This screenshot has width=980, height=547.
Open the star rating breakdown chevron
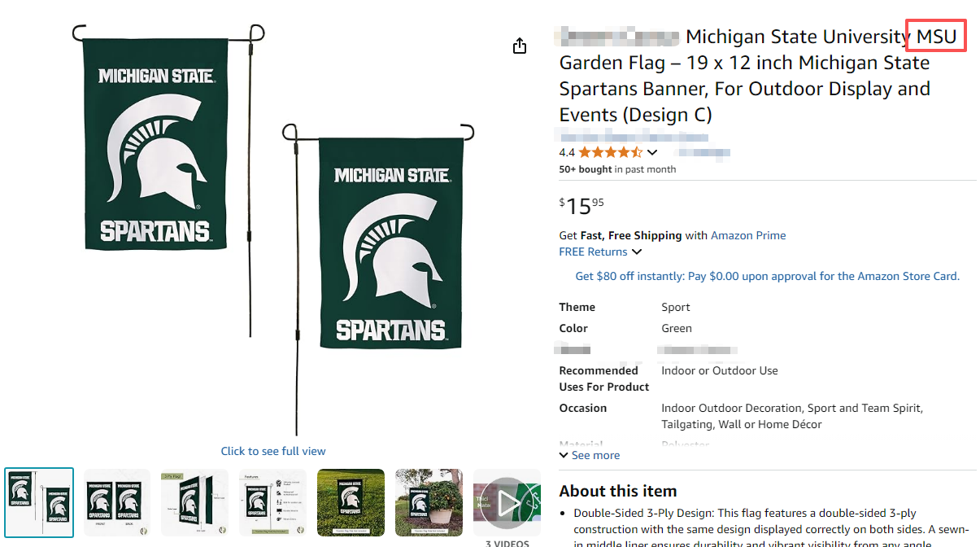(x=652, y=152)
